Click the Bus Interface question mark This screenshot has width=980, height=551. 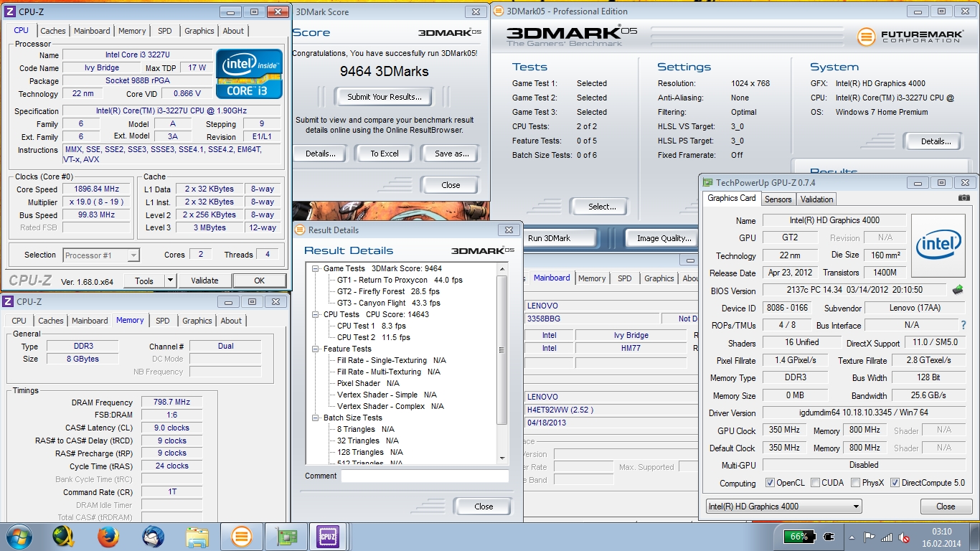point(963,325)
